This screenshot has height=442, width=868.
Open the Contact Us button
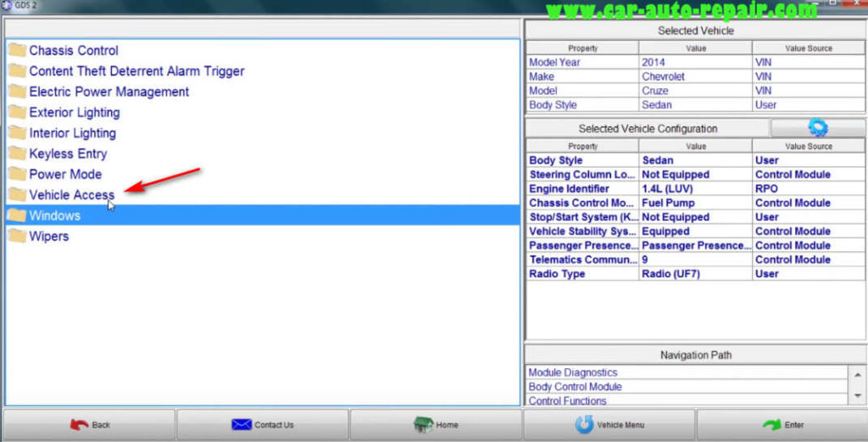(x=263, y=425)
